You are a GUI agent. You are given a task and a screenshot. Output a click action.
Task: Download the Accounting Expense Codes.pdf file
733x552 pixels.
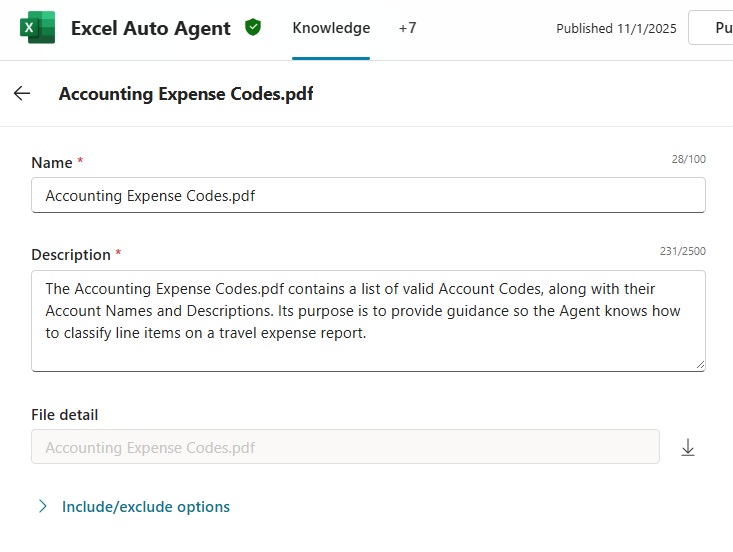688,448
